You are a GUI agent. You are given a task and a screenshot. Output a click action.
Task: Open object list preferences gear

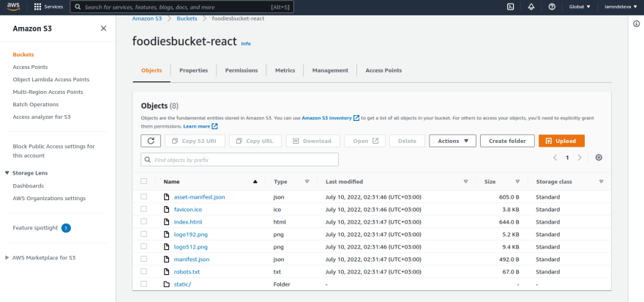click(x=599, y=158)
